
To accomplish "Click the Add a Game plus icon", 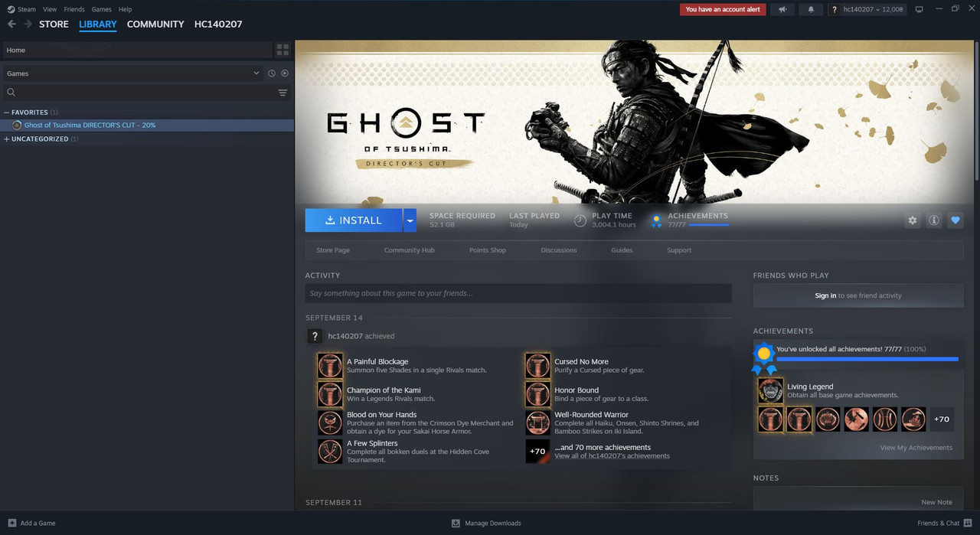I will click(11, 523).
